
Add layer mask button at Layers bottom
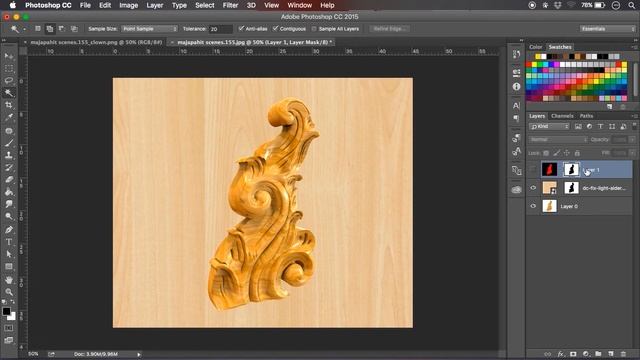[573, 354]
